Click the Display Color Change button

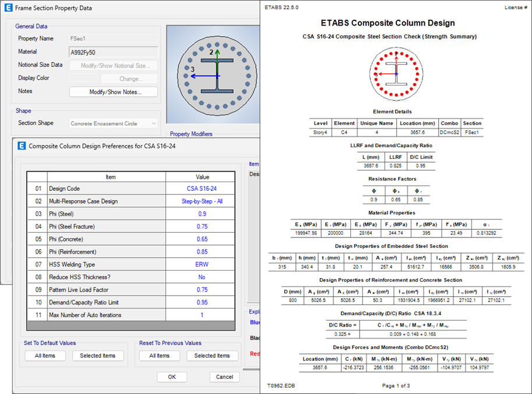tap(129, 79)
